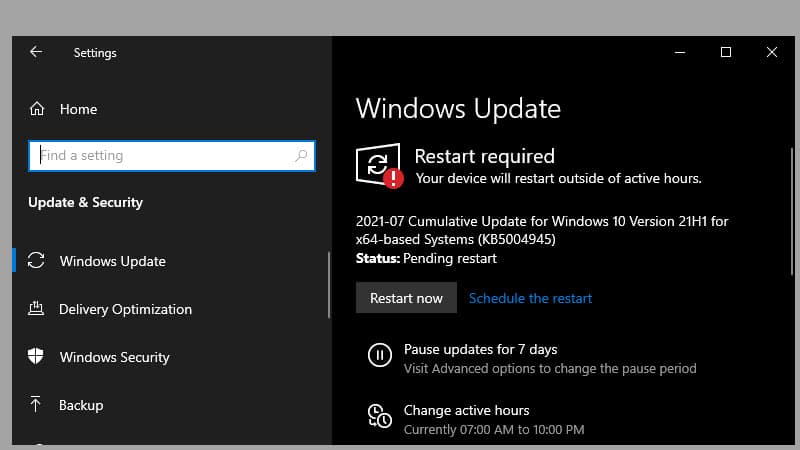Click the search magnifier icon

click(301, 156)
